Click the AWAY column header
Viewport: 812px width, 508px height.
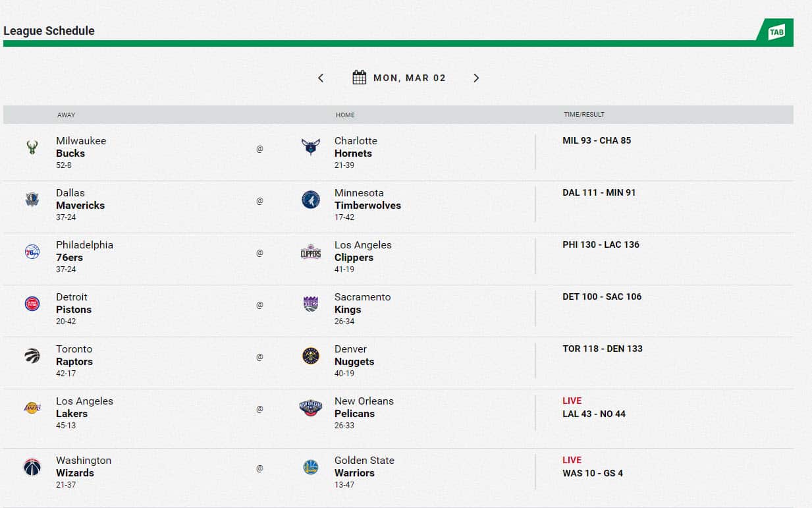pos(66,114)
